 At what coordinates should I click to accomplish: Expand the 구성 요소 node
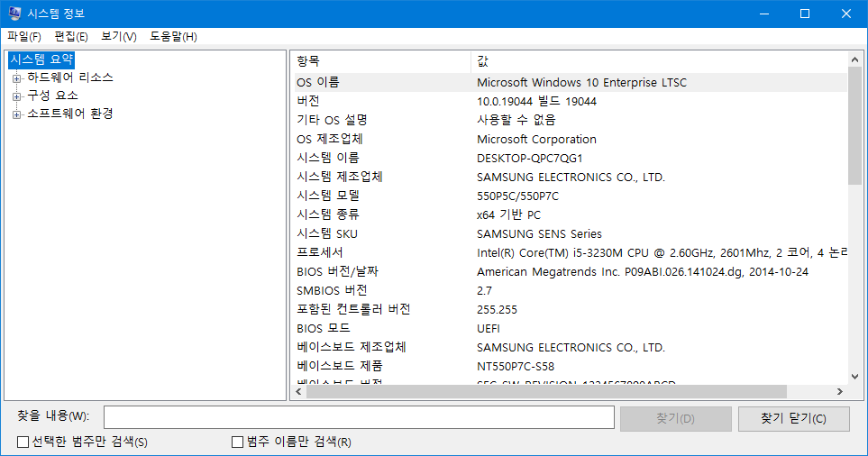16,96
